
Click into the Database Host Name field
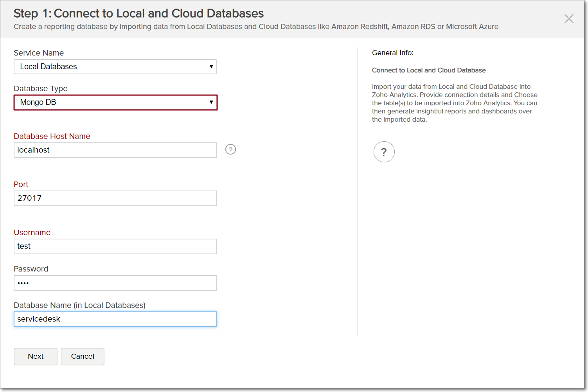pyautogui.click(x=115, y=150)
